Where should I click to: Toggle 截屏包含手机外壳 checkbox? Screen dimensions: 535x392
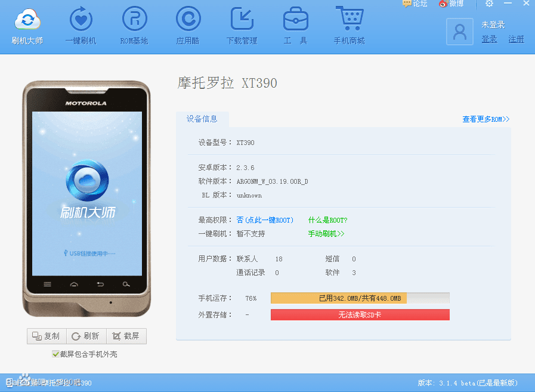tap(55, 354)
